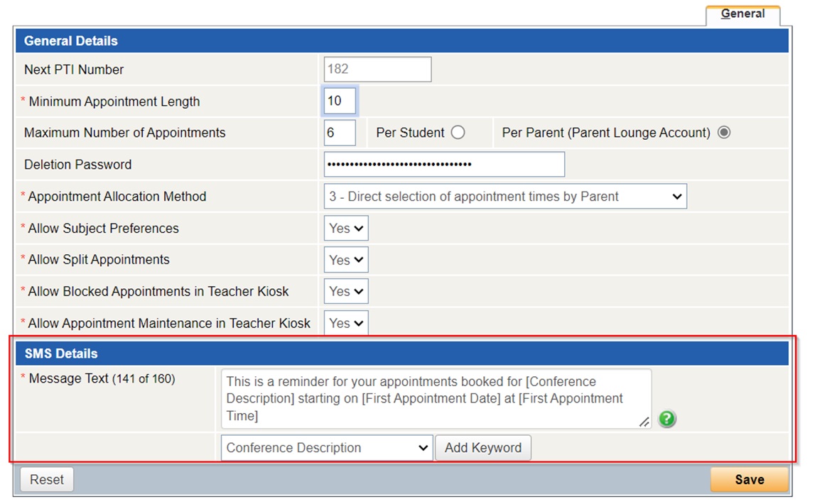The image size is (815, 504).
Task: Select the Per Student radio button
Action: [458, 133]
